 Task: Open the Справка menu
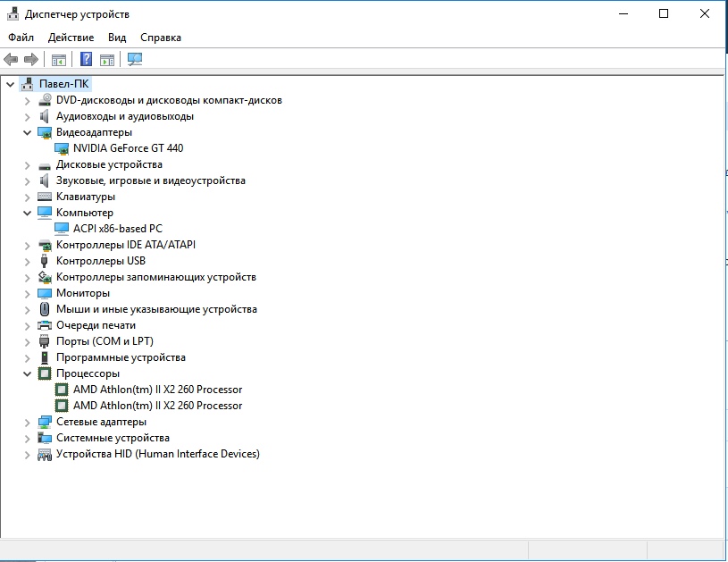161,38
